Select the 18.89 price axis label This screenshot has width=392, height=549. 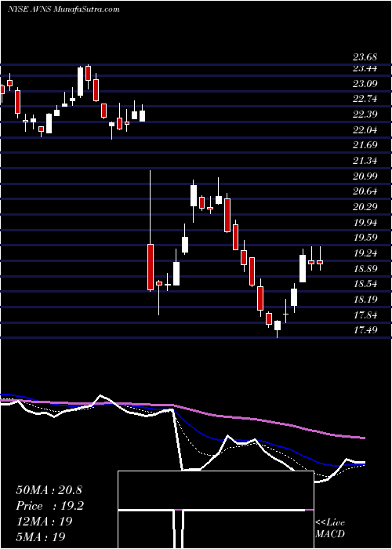[x=365, y=268]
